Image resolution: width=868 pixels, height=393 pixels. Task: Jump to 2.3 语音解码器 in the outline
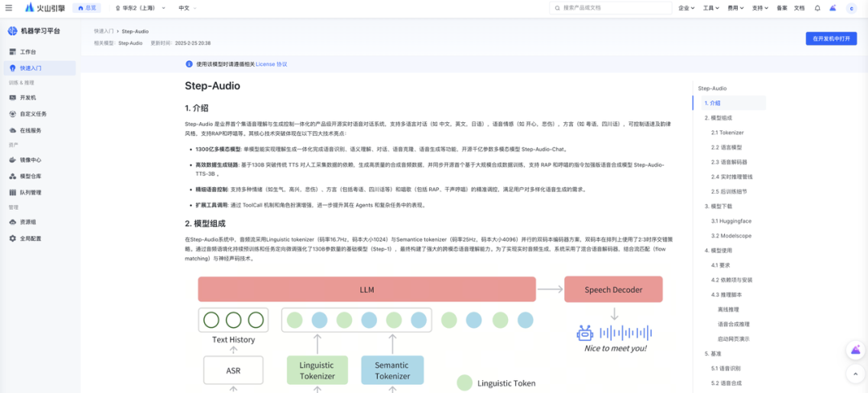[728, 162]
